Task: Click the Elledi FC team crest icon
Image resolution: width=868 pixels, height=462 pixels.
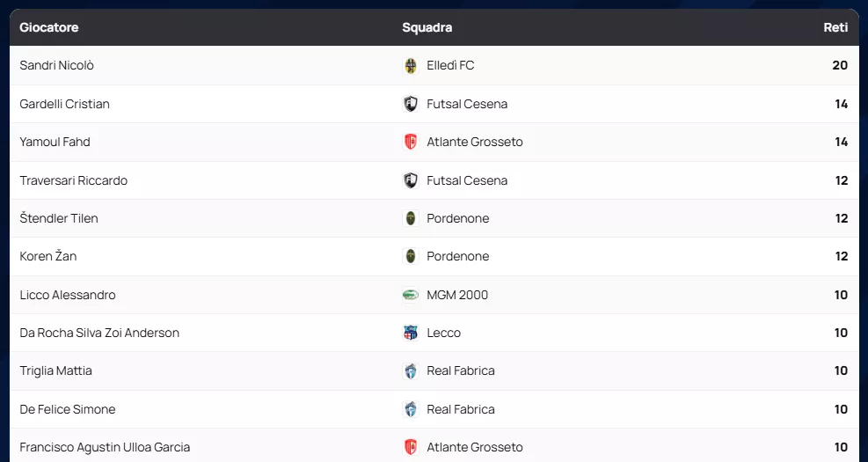Action: (410, 66)
